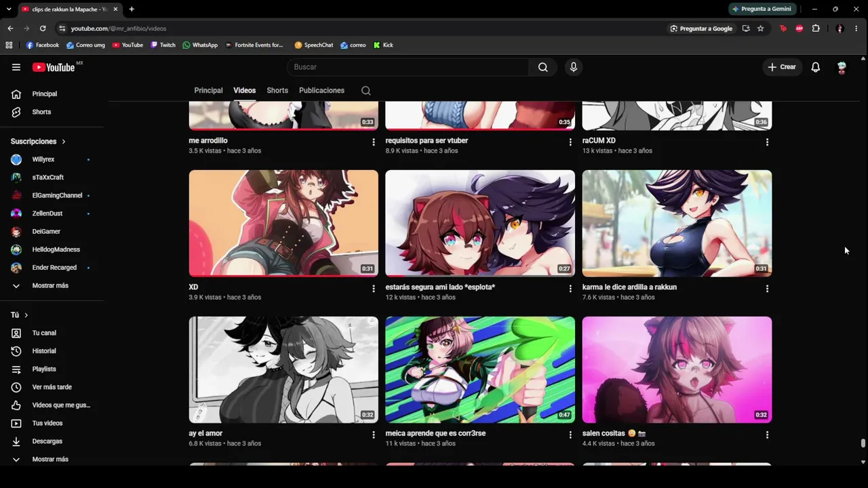Click the YouTube search input field
Viewport: 868px width, 488px height.
(408, 67)
